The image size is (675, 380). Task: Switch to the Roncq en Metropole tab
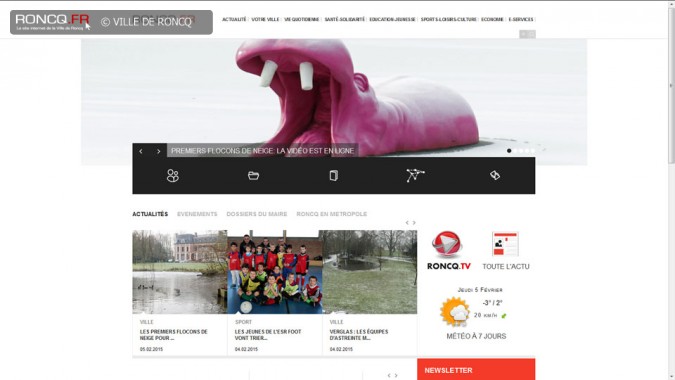(x=331, y=214)
